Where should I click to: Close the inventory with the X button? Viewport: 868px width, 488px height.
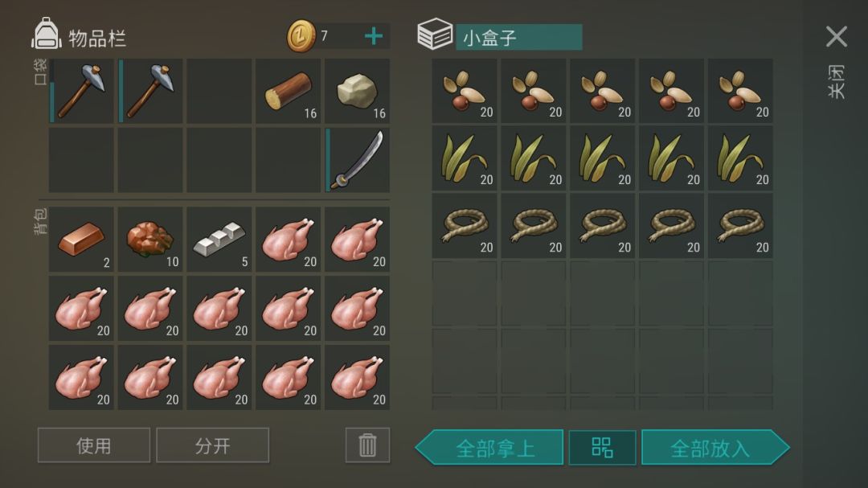pos(837,36)
